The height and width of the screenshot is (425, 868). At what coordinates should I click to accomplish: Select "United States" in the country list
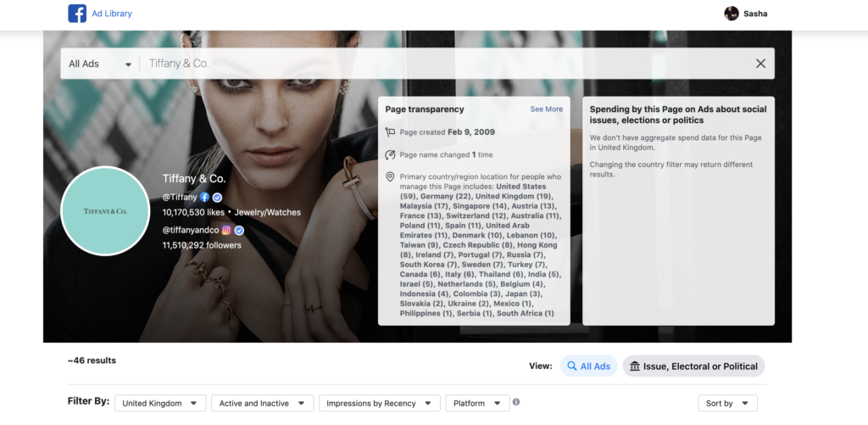click(x=521, y=186)
